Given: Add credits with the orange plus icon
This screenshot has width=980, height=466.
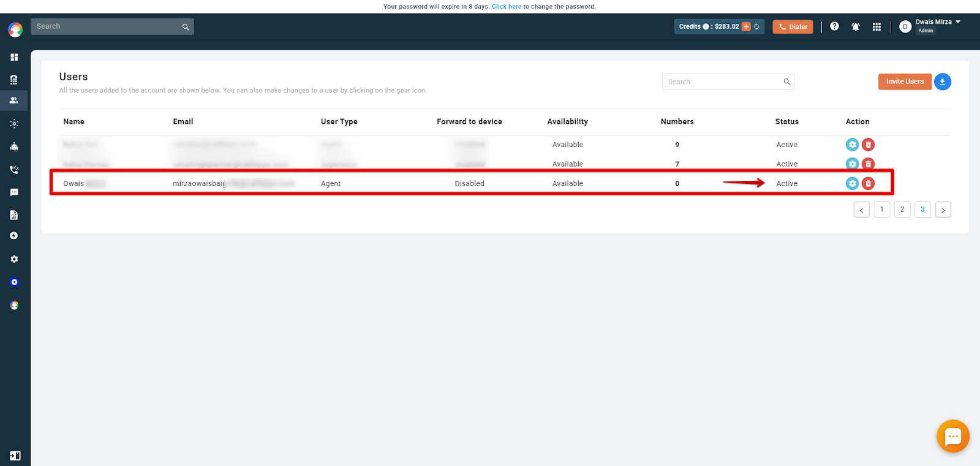Looking at the screenshot, I should (746, 26).
